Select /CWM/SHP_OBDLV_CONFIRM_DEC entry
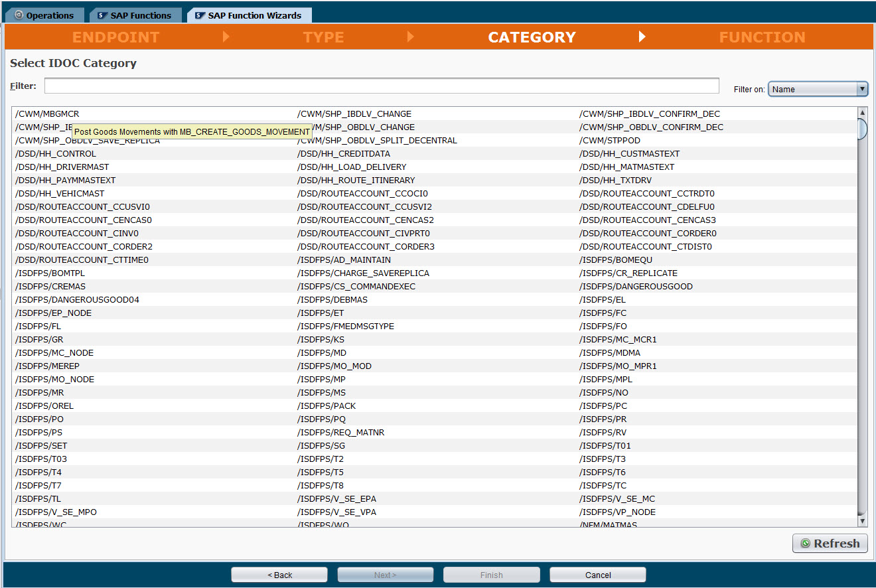The image size is (876, 588). pos(651,127)
